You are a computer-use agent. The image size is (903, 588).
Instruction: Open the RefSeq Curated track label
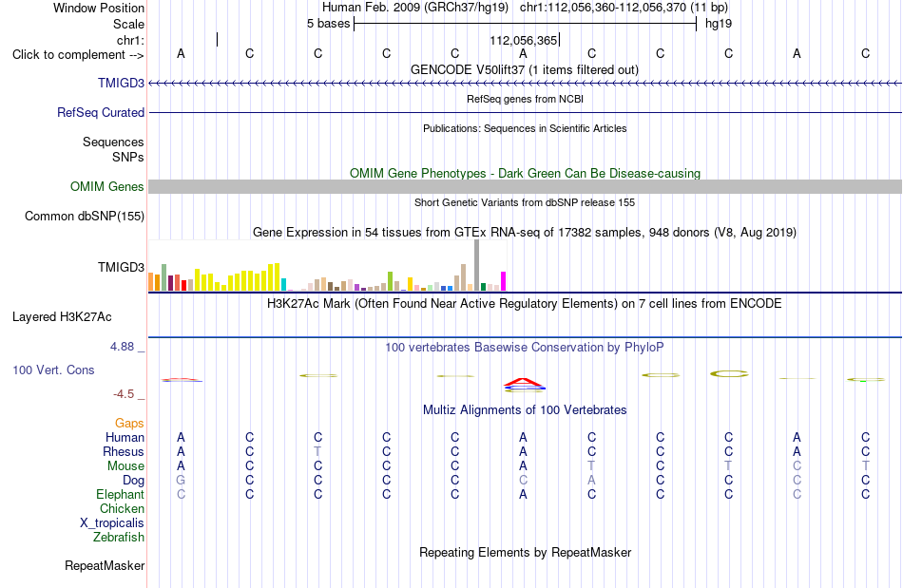click(x=100, y=112)
